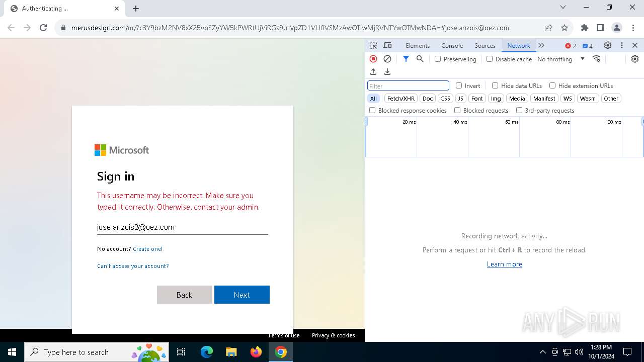Screen dimensions: 644x362
Task: Switch to Console tab
Action: 452,45
